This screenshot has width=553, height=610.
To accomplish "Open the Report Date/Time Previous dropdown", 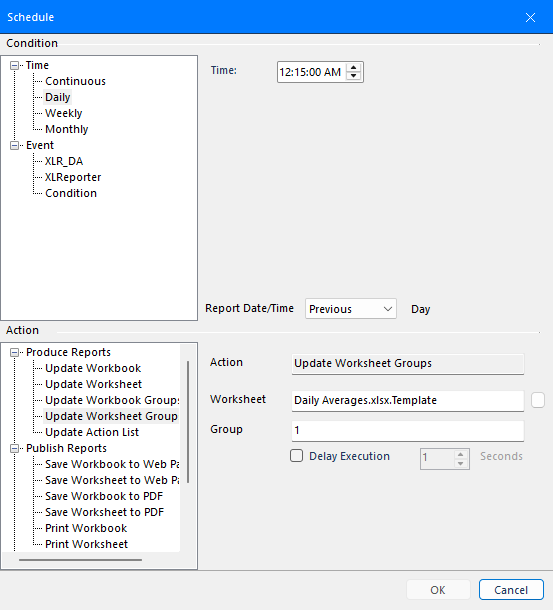I will coord(351,309).
